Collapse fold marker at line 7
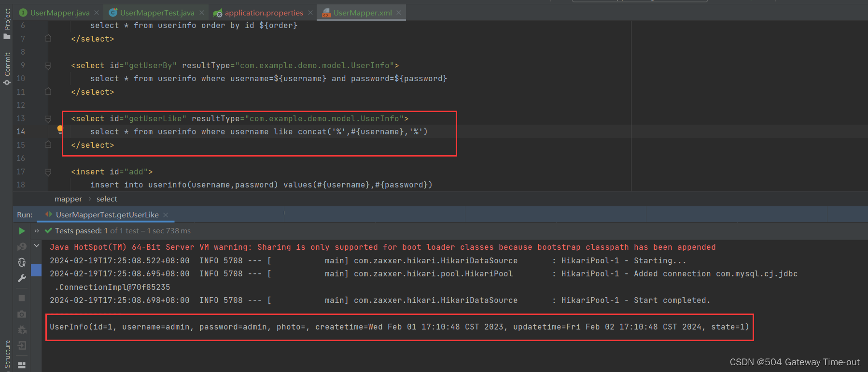This screenshot has width=868, height=372. [x=48, y=38]
